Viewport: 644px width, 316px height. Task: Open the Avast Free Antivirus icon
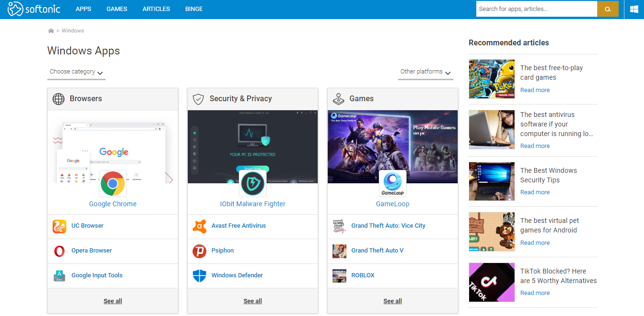(x=199, y=226)
